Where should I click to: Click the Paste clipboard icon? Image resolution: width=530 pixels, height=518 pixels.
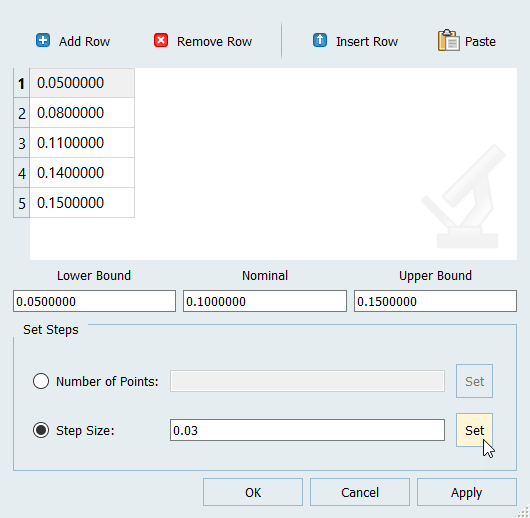(449, 41)
